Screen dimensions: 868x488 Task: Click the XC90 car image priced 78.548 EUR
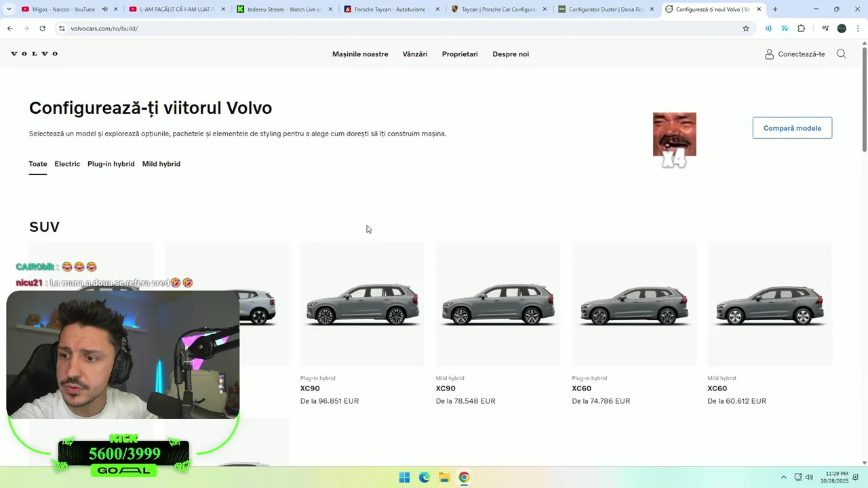[498, 304]
